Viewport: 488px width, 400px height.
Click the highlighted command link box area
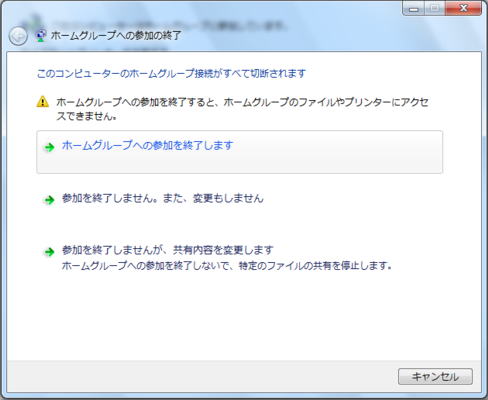pos(239,152)
